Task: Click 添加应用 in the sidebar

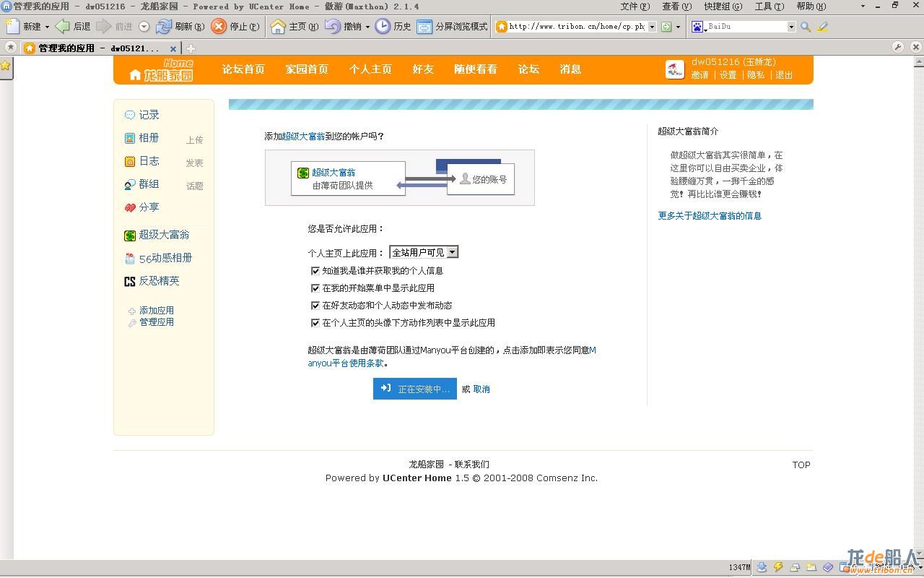Action: tap(157, 311)
